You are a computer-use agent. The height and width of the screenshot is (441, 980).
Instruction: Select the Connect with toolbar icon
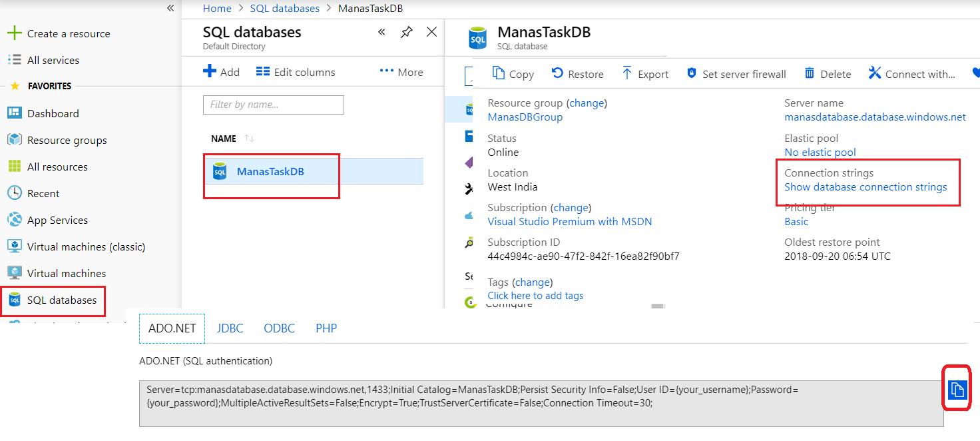(x=911, y=73)
